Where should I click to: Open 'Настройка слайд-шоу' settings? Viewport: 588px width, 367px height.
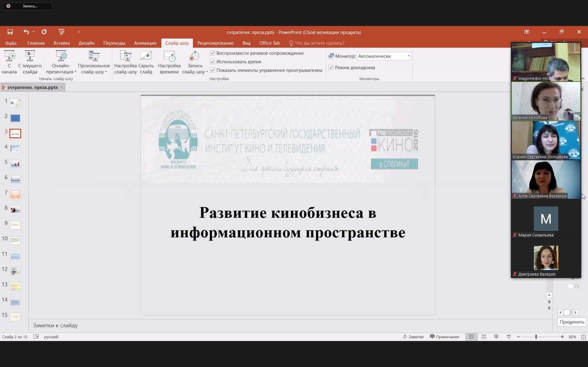(126, 62)
